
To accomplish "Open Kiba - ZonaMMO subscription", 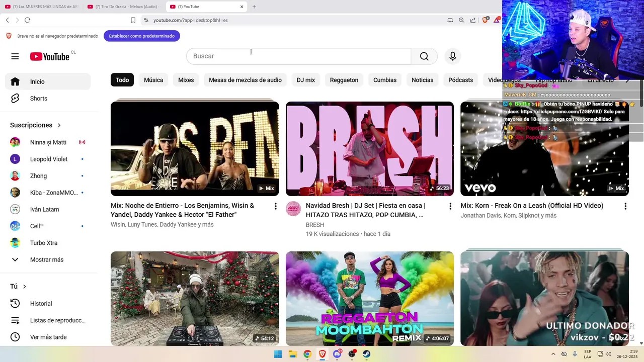I will pos(48,193).
